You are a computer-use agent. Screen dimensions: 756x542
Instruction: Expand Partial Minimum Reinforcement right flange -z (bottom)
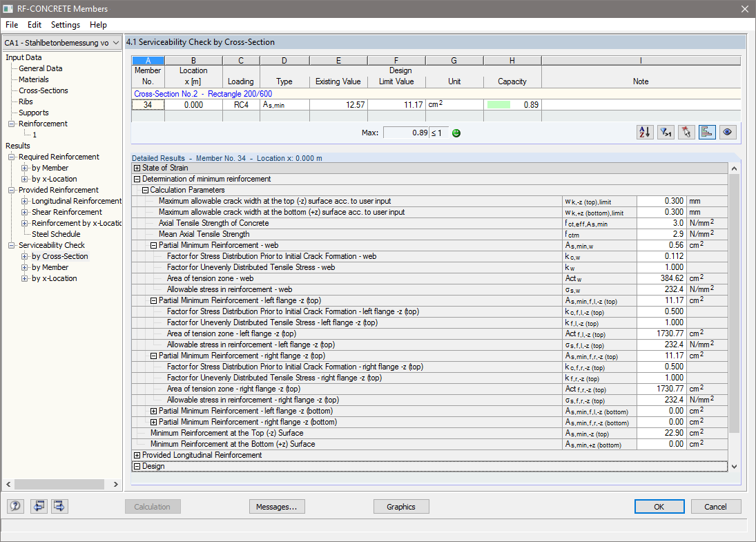153,422
